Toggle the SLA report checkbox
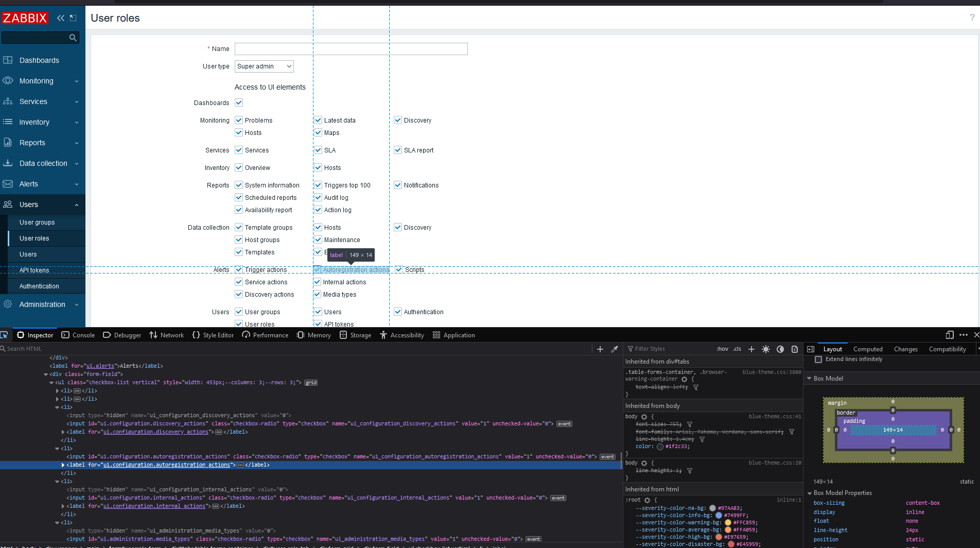Viewport: 980px width, 548px height. click(x=398, y=150)
